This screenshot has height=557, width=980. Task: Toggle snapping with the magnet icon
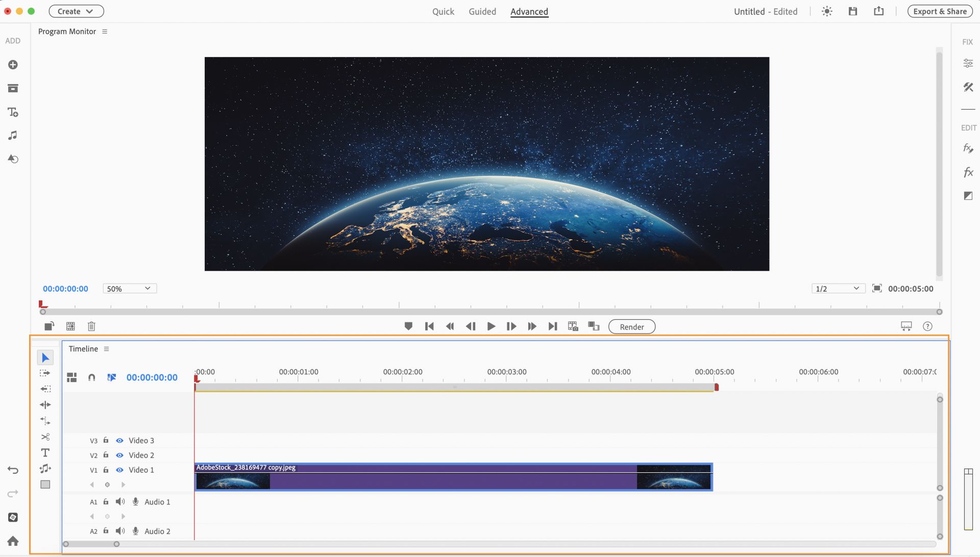pyautogui.click(x=92, y=377)
